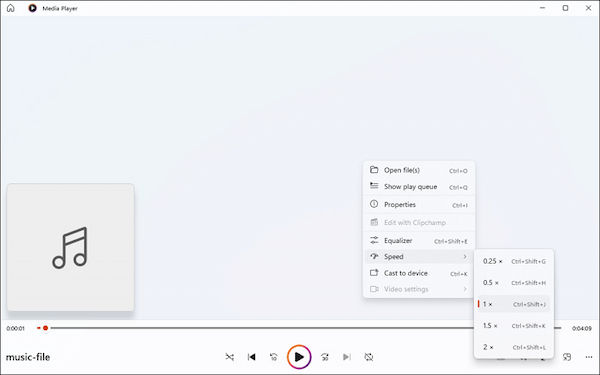
Task: Click the red seek bar handle
Action: (45, 328)
